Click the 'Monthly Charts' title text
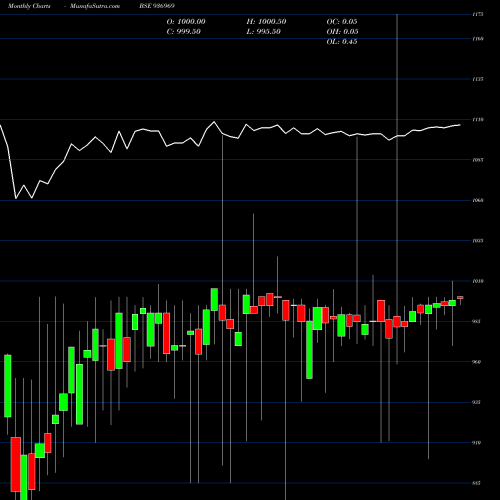Image resolution: width=500 pixels, height=500 pixels. pos(29,6)
